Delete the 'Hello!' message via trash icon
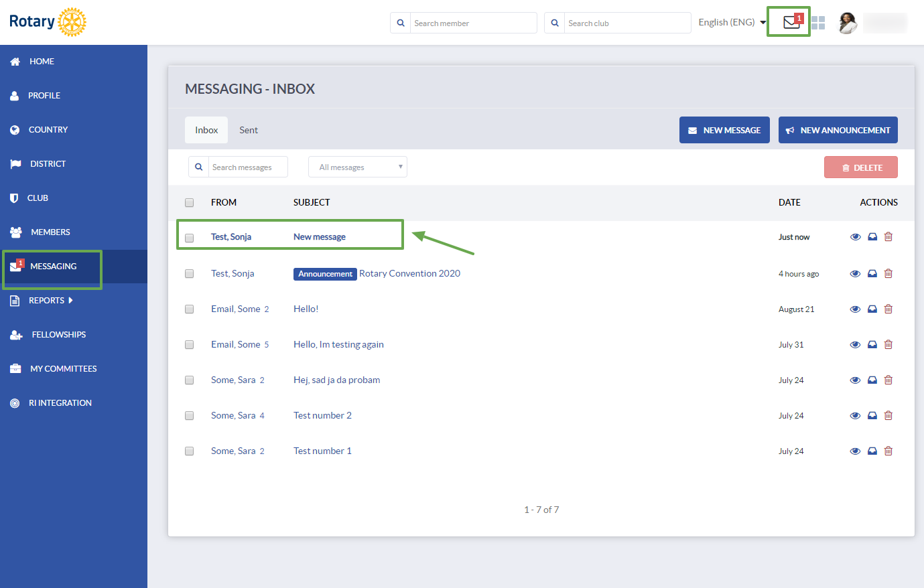Viewport: 924px width, 588px height. tap(888, 309)
